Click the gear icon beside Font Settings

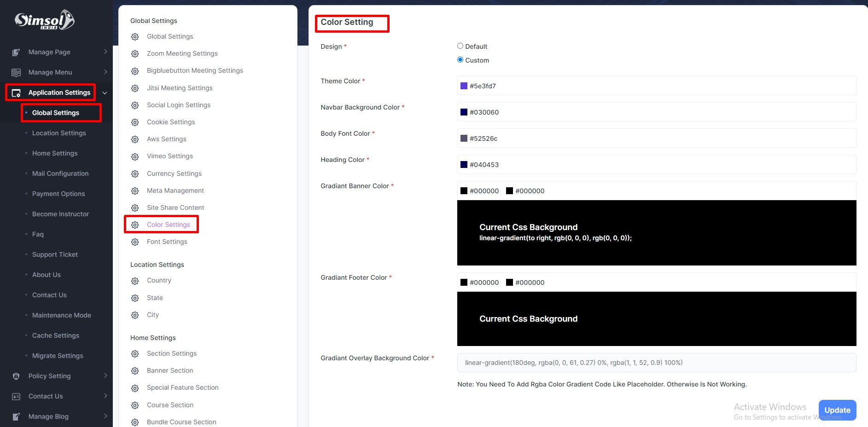(x=135, y=242)
